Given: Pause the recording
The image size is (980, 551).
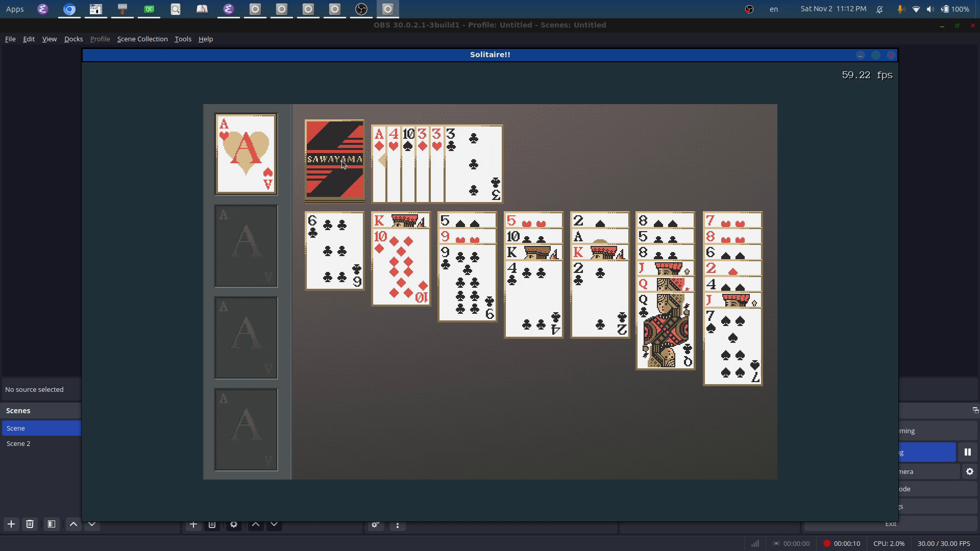Looking at the screenshot, I should click(x=967, y=452).
